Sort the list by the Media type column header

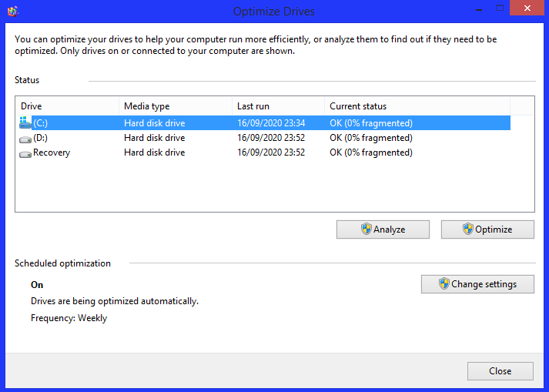click(x=176, y=106)
